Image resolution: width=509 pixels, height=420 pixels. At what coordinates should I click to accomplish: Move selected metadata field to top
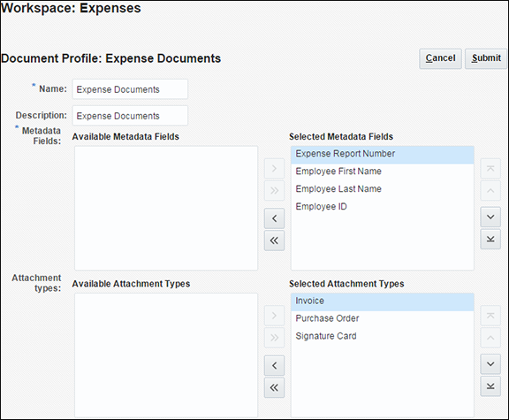490,169
